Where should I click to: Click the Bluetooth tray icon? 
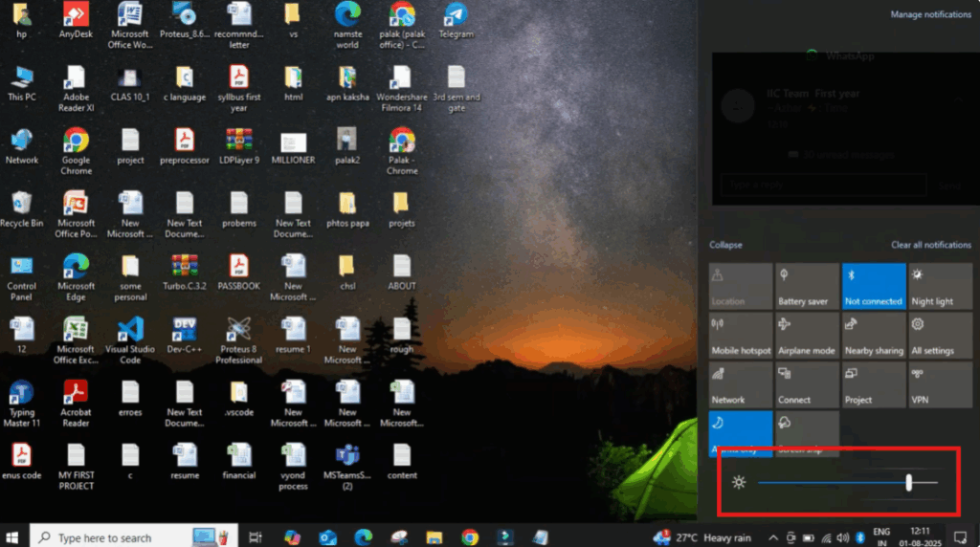point(860,537)
